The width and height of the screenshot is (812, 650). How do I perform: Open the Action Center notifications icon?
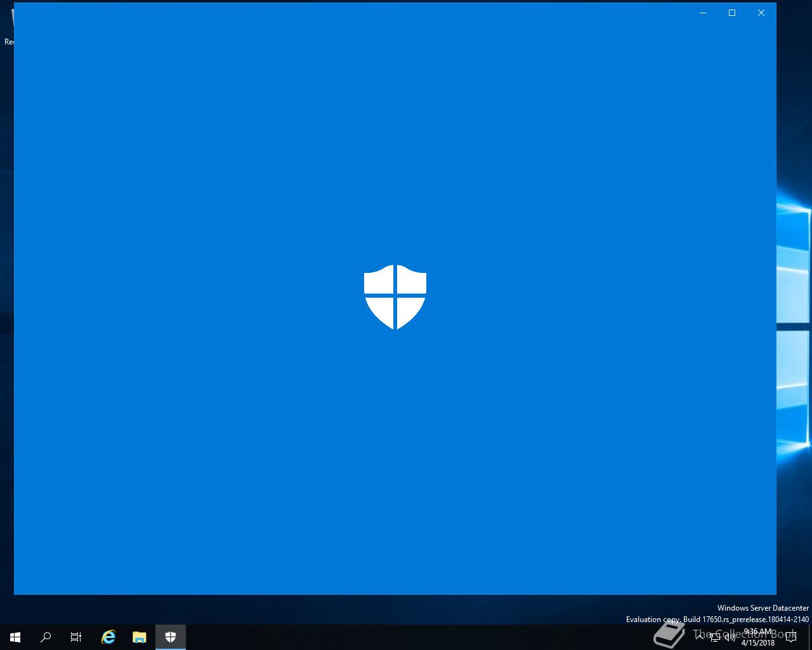(x=791, y=637)
